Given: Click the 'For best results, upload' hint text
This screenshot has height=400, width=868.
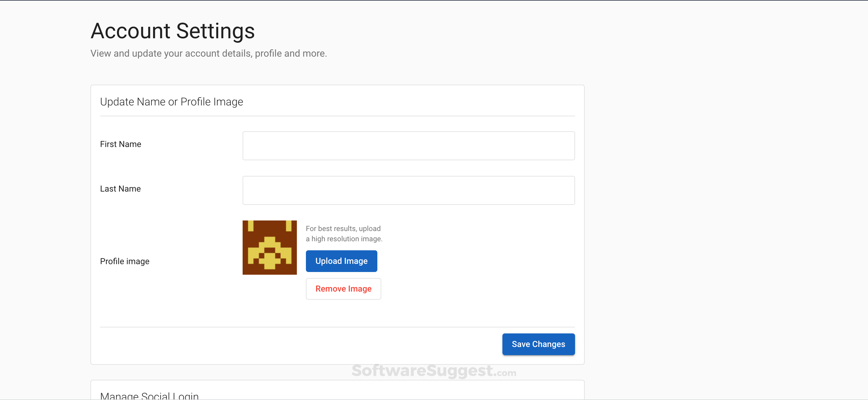Looking at the screenshot, I should click(x=343, y=228).
